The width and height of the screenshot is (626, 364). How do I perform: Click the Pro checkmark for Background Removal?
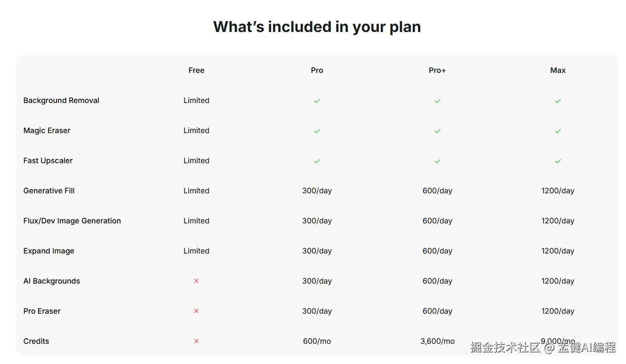317,101
